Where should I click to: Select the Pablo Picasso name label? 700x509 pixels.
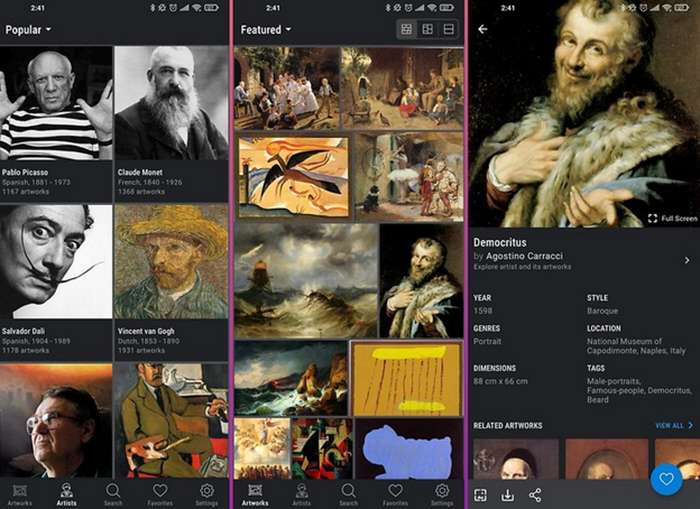click(25, 172)
